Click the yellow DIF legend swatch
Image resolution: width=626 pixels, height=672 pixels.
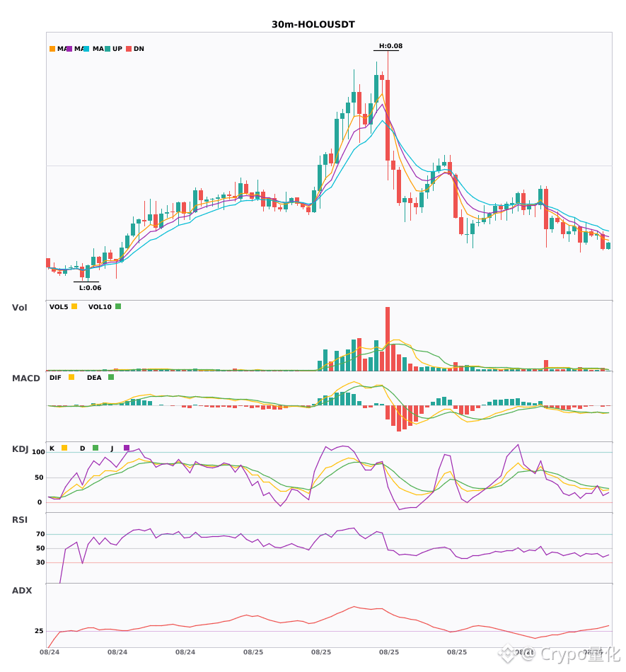tap(71, 377)
